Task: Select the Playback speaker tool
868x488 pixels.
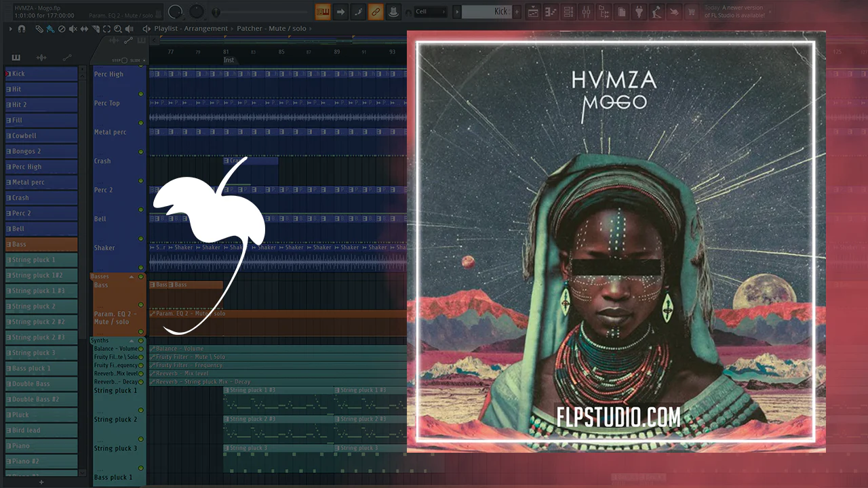Action: tap(129, 29)
